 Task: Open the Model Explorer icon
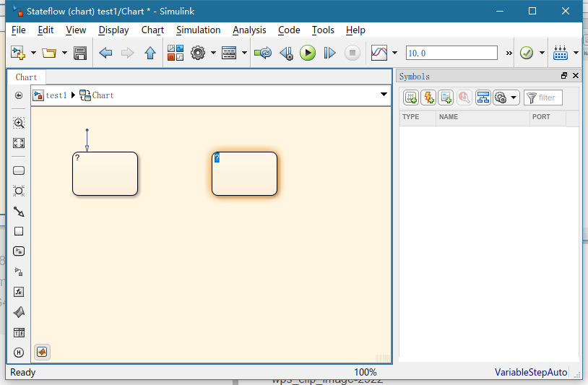click(229, 53)
